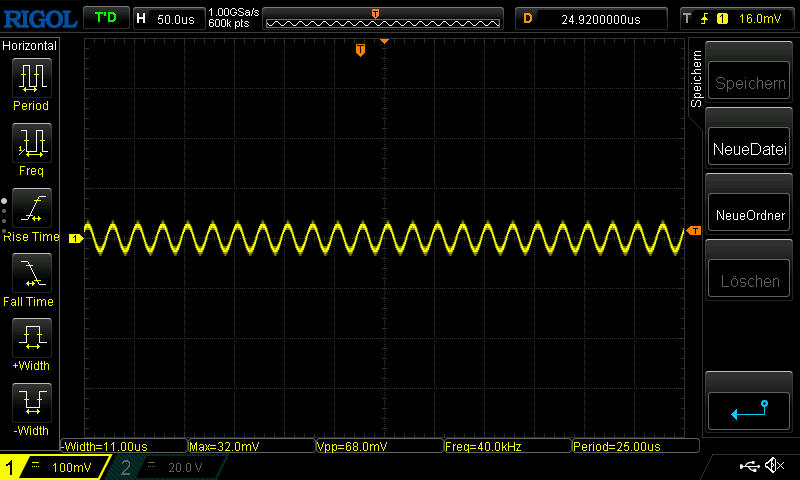Open the 16.0mV trigger level setting
800x480 pixels.
click(736, 18)
